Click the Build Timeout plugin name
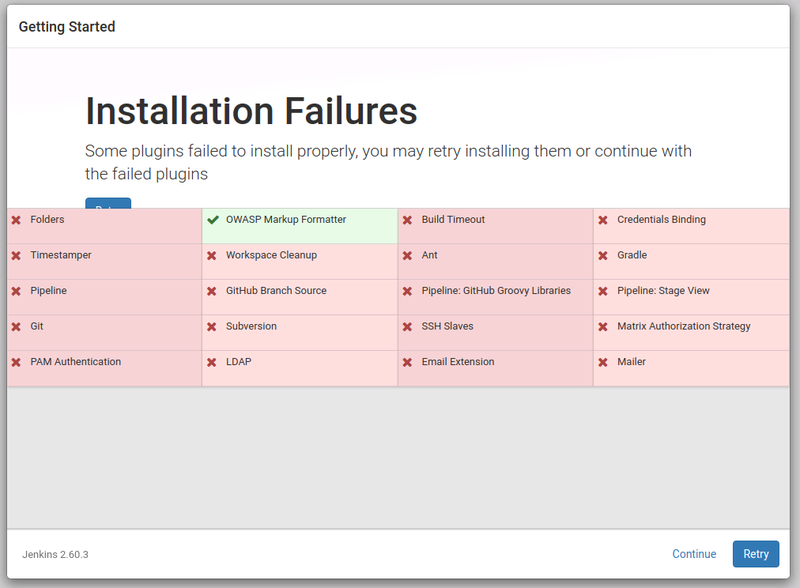 coord(453,219)
